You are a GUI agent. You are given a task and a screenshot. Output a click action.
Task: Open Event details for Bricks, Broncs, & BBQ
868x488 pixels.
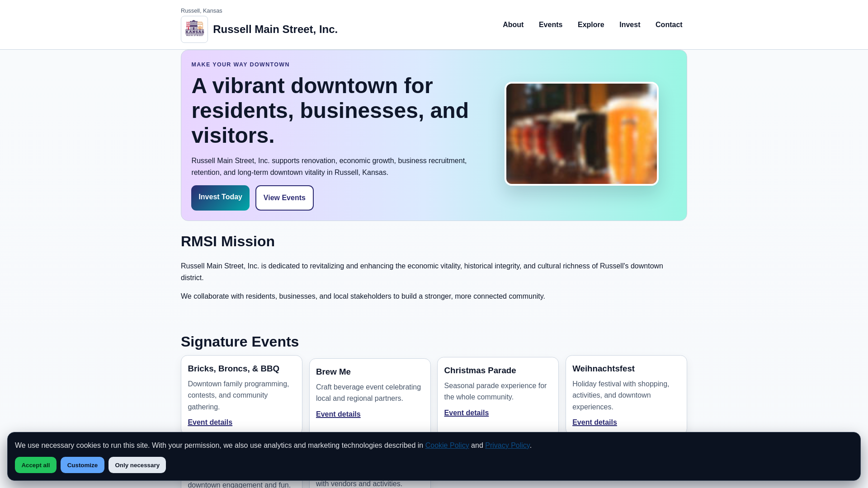210,422
